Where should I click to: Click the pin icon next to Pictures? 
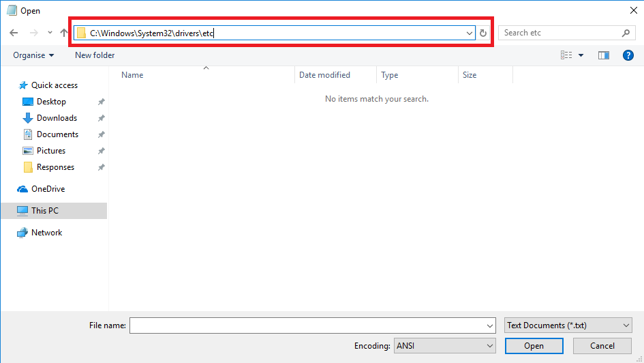(101, 151)
